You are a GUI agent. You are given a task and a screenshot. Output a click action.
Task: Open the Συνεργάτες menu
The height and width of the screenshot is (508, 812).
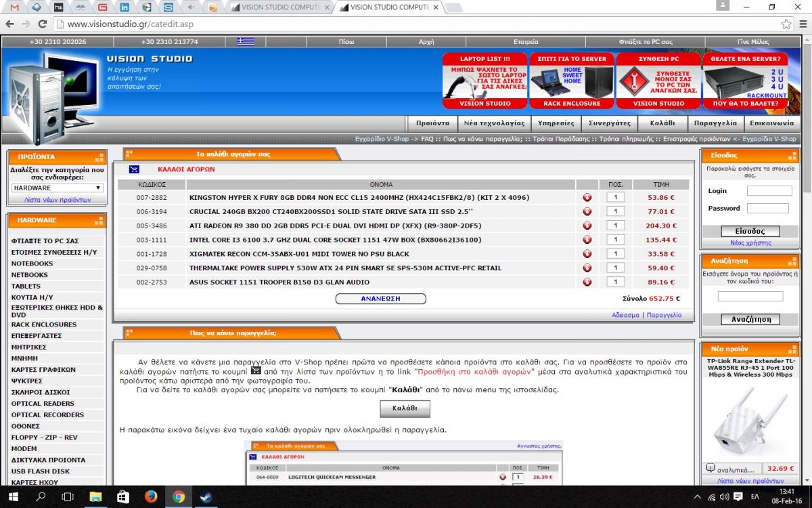[610, 123]
